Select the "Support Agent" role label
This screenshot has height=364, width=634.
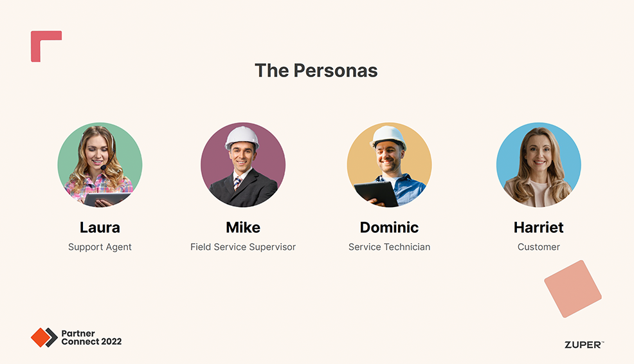pyautogui.click(x=100, y=247)
